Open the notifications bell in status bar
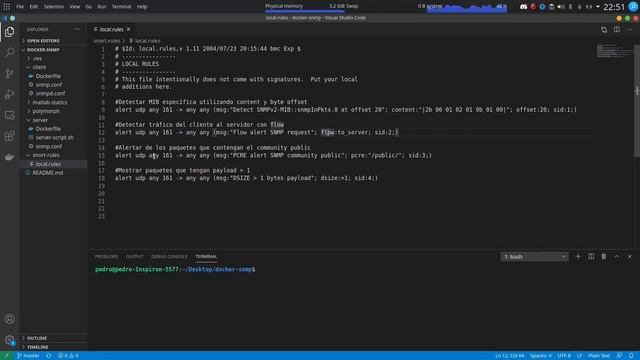 coord(631,356)
